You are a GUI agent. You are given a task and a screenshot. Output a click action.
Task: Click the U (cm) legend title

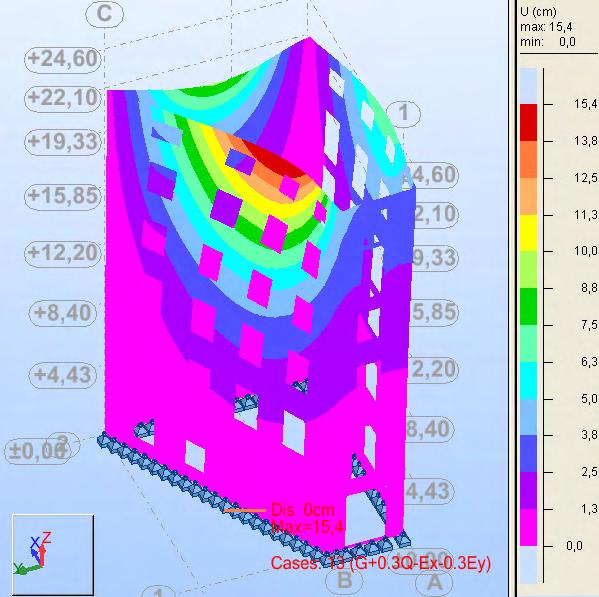538,12
